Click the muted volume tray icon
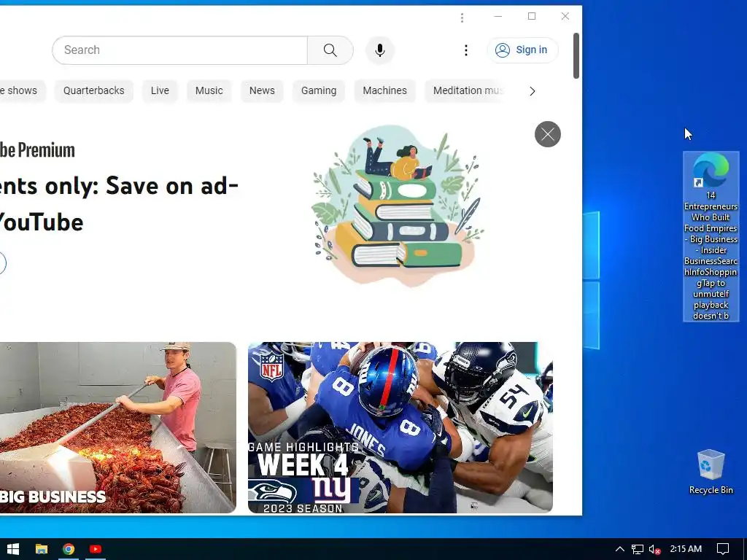This screenshot has width=747, height=560. (654, 549)
